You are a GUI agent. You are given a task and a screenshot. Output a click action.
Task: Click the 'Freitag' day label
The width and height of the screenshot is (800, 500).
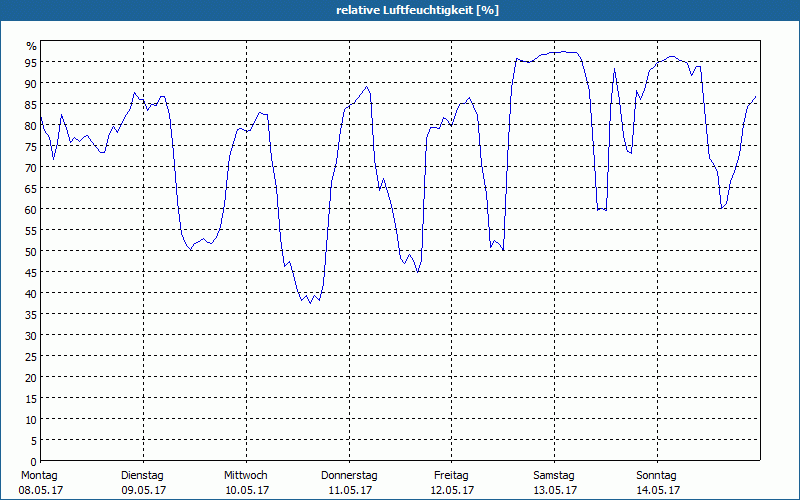pos(451,475)
